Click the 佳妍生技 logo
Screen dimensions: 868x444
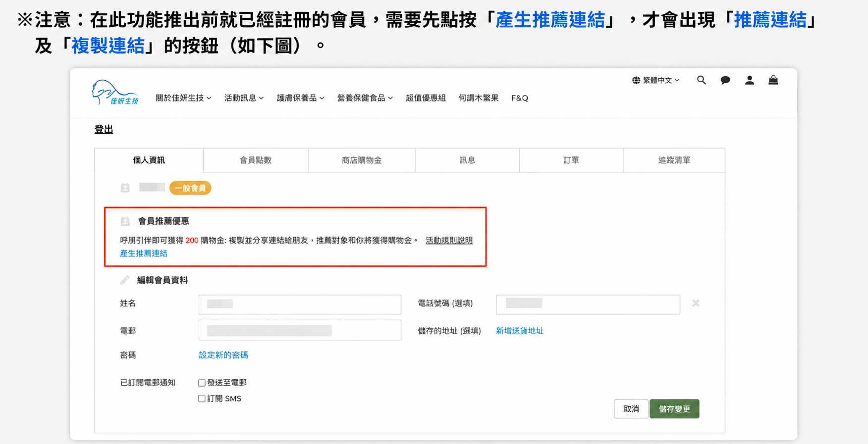coord(115,93)
